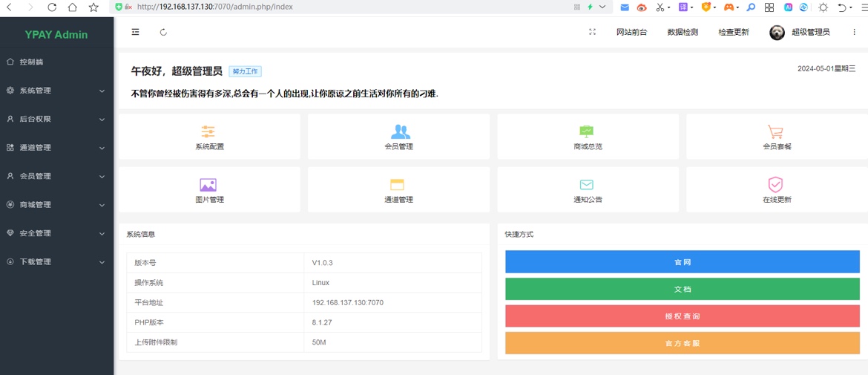Toggle fullscreen mode in the header

pyautogui.click(x=592, y=32)
